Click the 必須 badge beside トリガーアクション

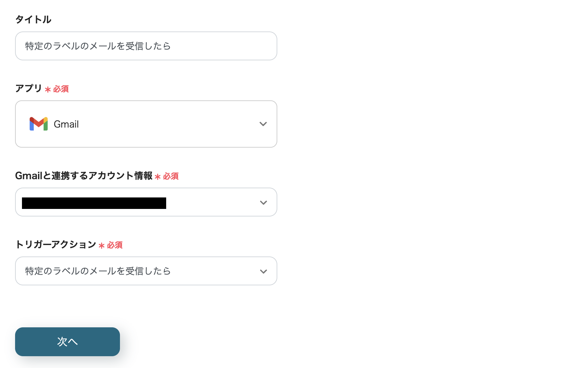pos(115,245)
